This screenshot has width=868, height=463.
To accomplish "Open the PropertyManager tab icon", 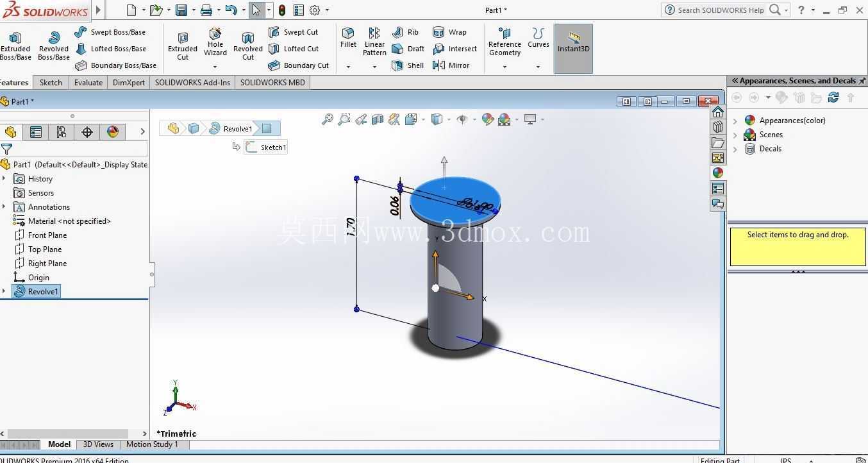I will click(36, 132).
